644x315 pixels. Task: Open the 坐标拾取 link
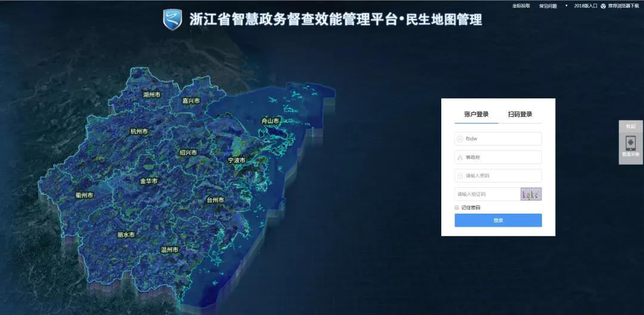click(x=521, y=6)
